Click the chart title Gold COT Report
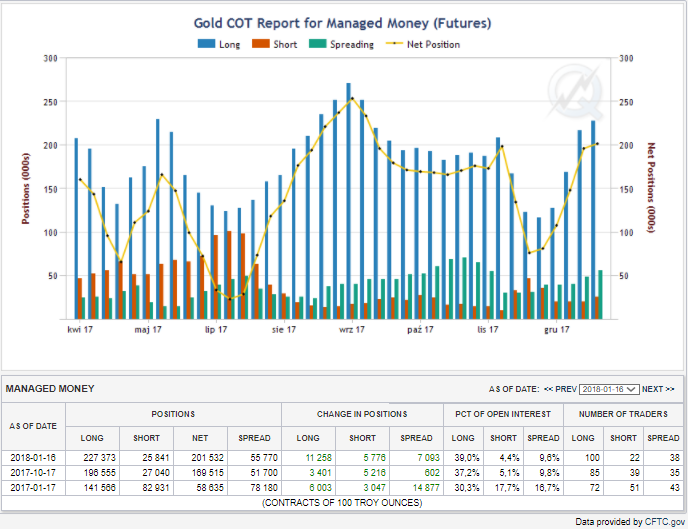This screenshot has height=529, width=688. click(x=342, y=23)
